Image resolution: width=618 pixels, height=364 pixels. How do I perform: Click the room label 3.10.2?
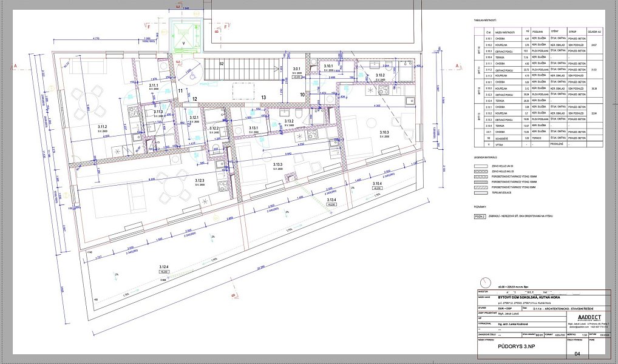(x=380, y=75)
